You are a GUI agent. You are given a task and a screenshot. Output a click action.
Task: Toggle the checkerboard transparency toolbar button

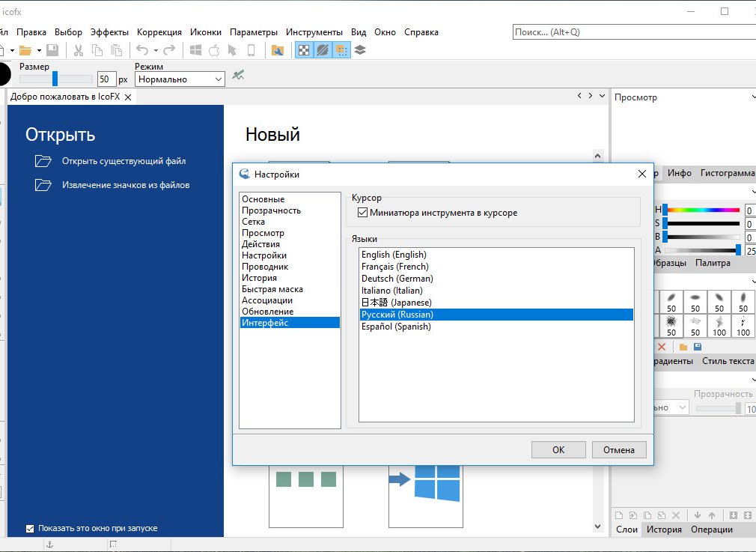click(x=304, y=50)
